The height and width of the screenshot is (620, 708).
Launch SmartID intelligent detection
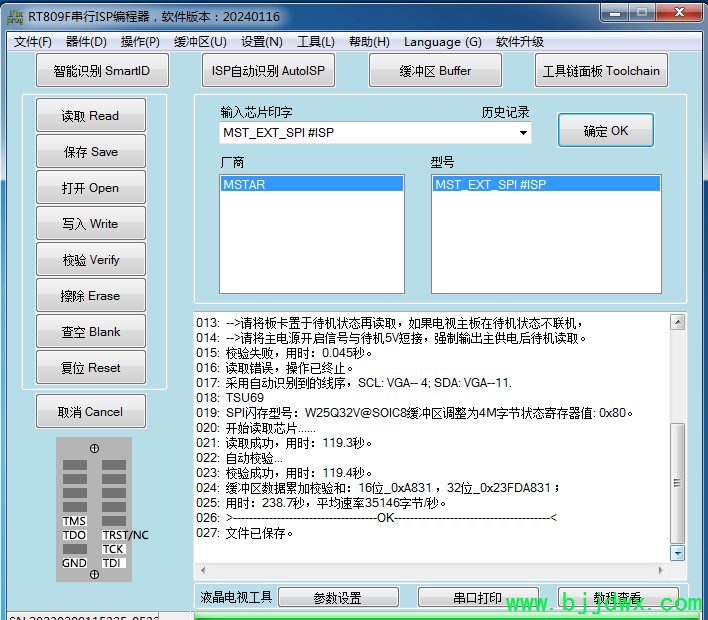(102, 71)
